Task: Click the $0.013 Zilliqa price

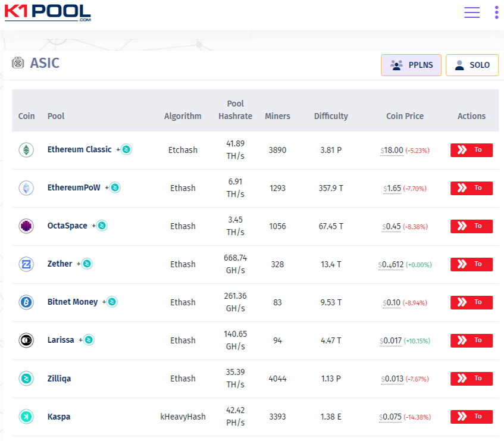Action: pos(392,379)
